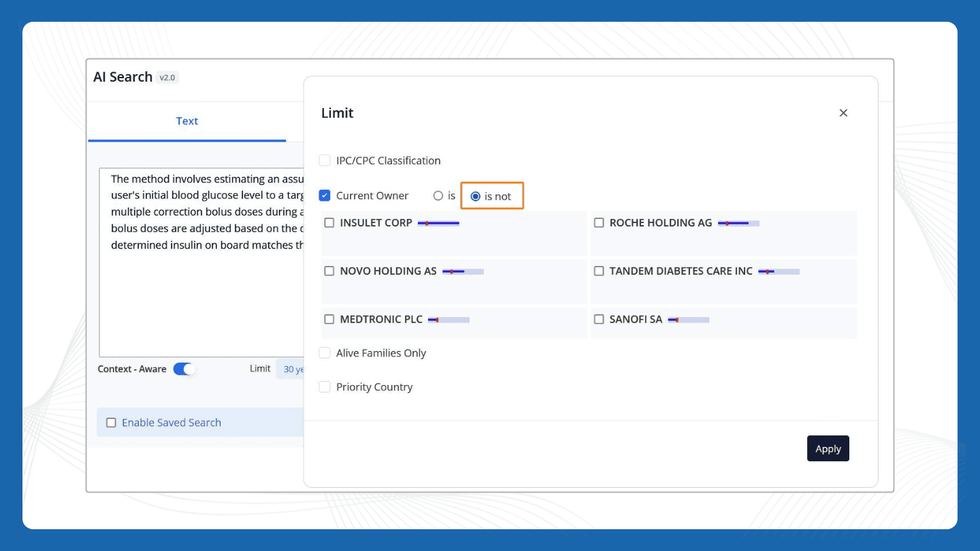Click the AI Search heading
Image resolution: width=980 pixels, height=551 pixels.
click(x=122, y=77)
